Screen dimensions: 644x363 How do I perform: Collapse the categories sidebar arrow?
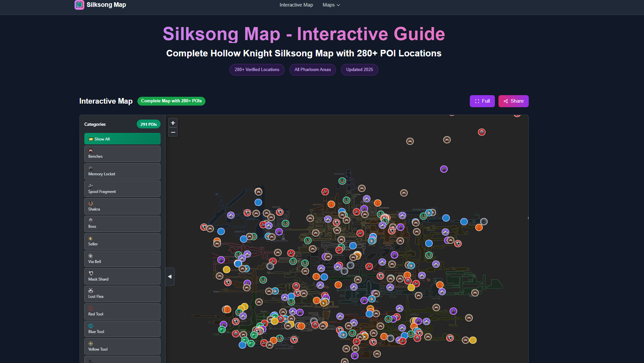tap(170, 277)
